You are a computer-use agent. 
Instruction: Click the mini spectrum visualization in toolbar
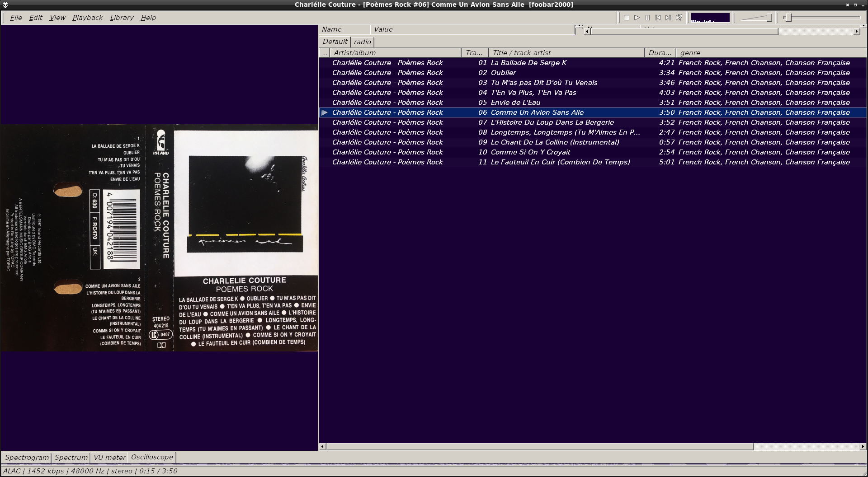[x=710, y=18]
